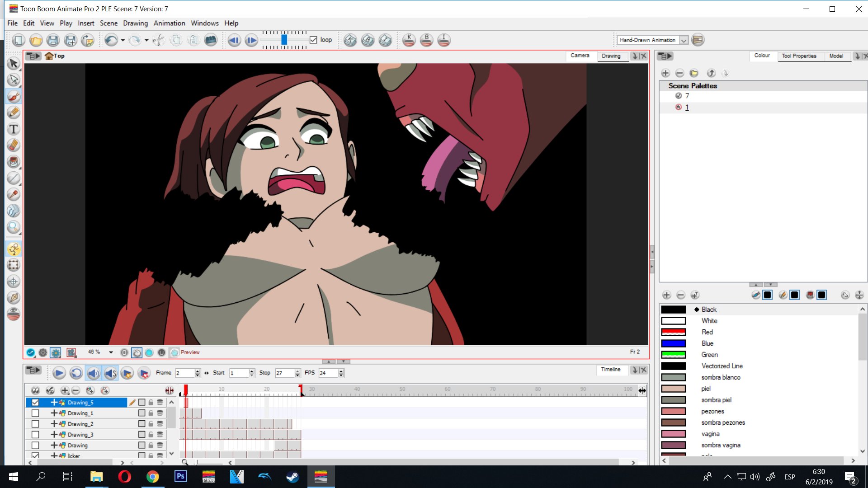
Task: Go to previous frame button
Action: point(234,40)
